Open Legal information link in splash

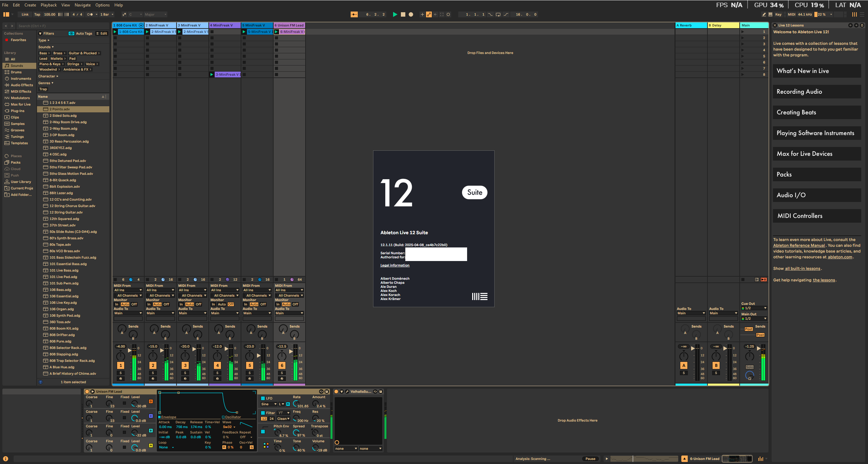click(395, 265)
